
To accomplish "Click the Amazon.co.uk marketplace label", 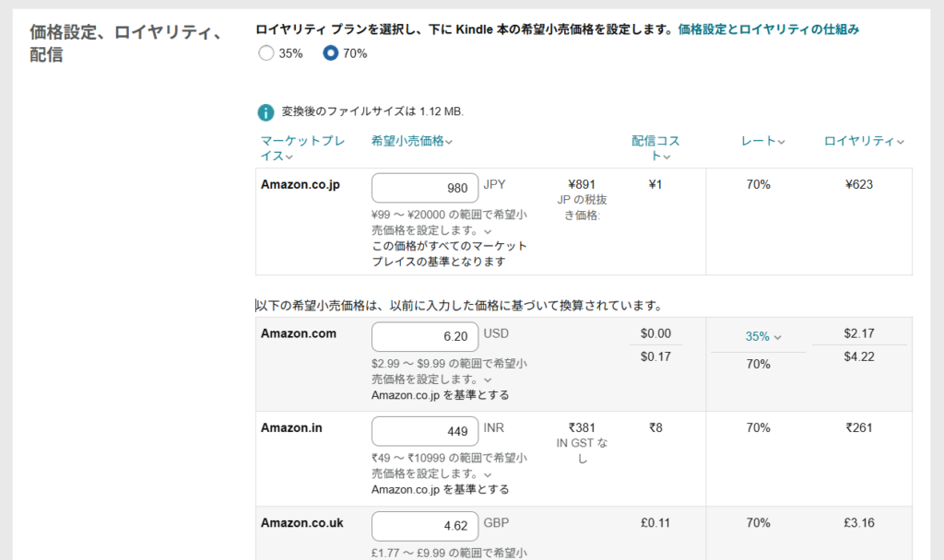I will 301,523.
